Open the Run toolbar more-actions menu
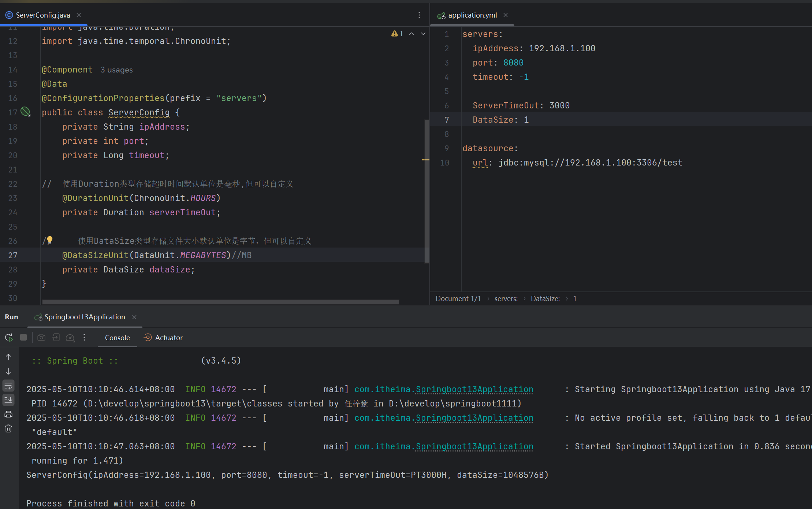812x509 pixels. point(84,338)
